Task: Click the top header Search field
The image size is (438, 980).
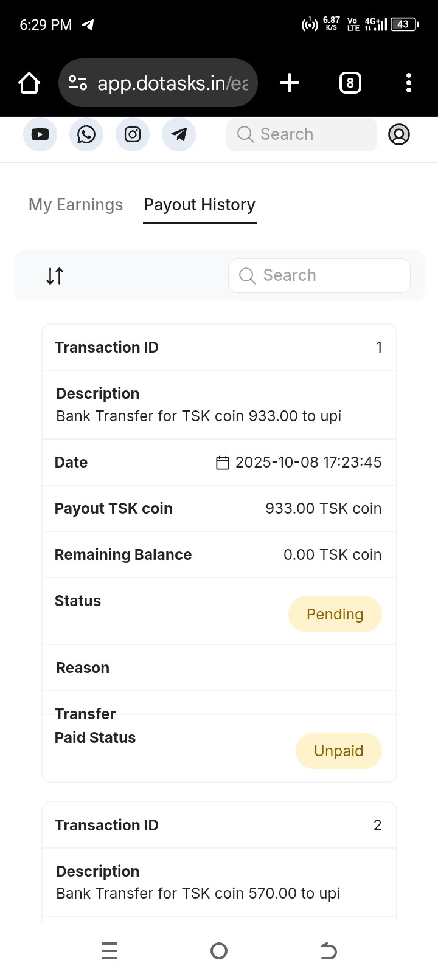Action: click(x=302, y=134)
